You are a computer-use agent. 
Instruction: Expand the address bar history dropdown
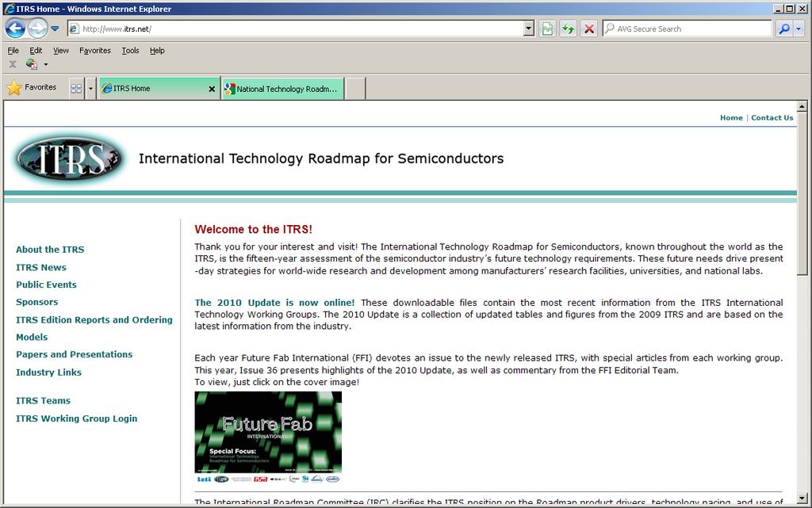click(529, 29)
